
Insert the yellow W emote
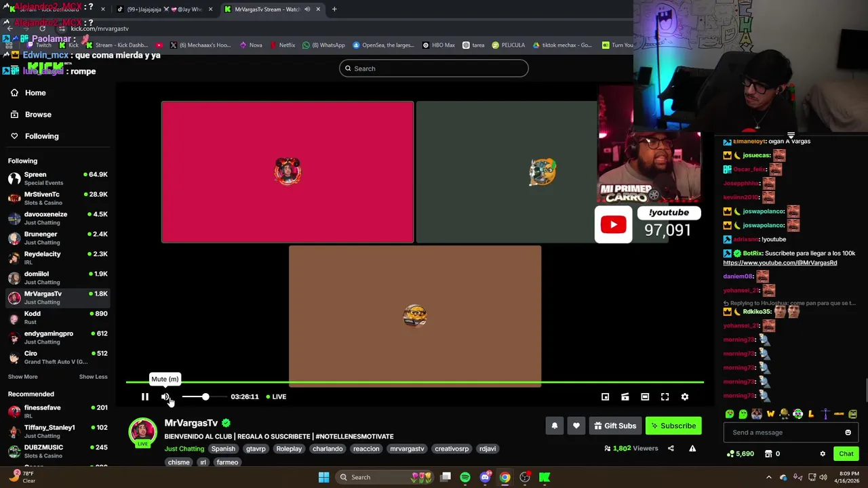click(770, 413)
